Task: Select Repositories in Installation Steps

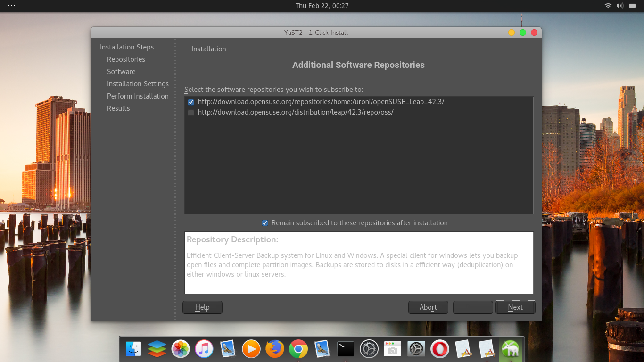Action: point(126,59)
